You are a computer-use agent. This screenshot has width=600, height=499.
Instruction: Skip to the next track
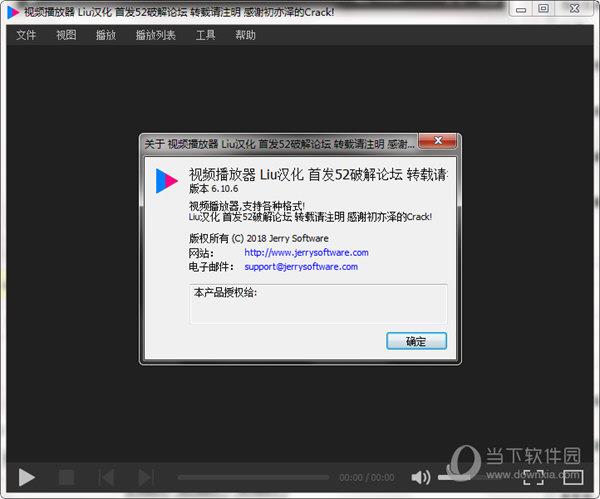coord(145,478)
